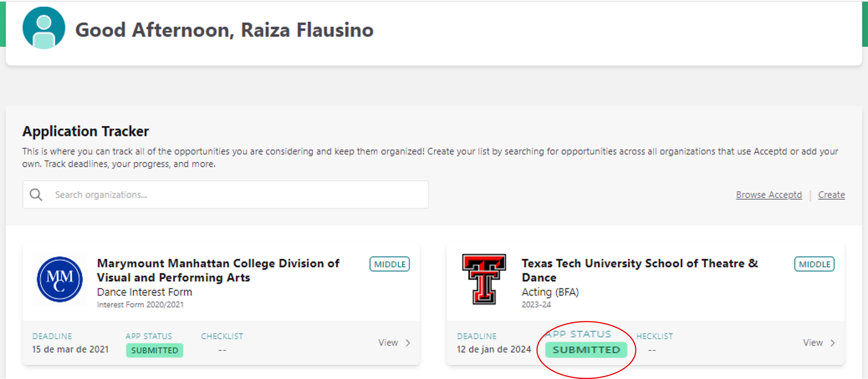
Task: Open View for Marymount Manhattan application
Action: click(388, 343)
